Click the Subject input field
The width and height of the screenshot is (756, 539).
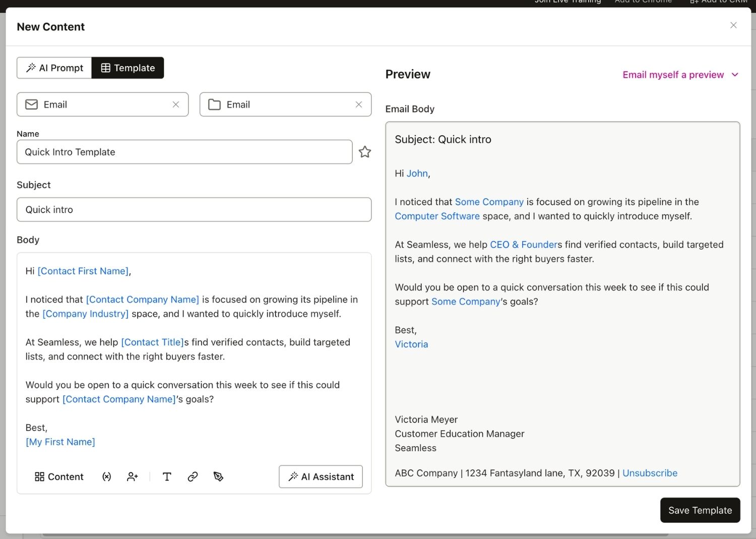[194, 209]
